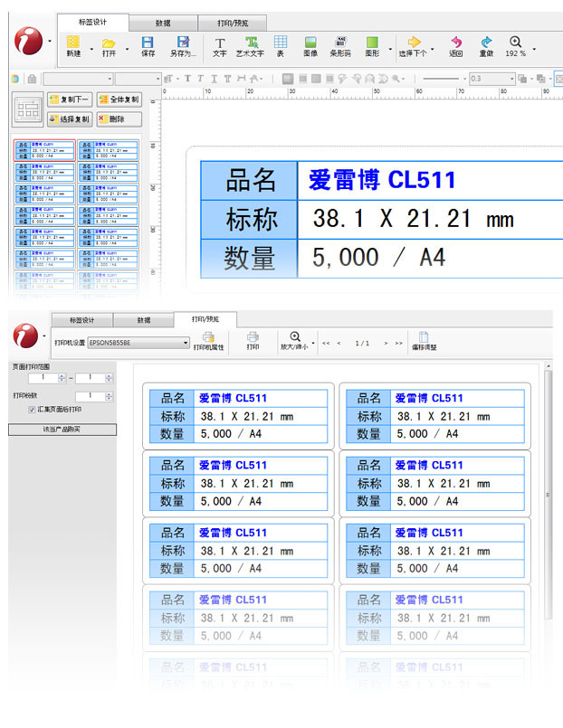Click the 另存为 (Save As) icon
This screenshot has width=563, height=728.
183,43
